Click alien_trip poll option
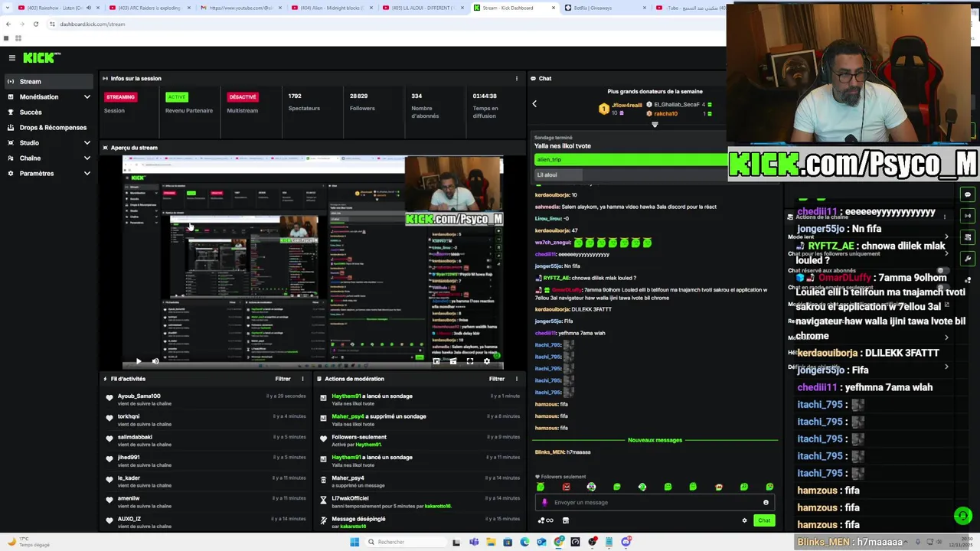Image resolution: width=980 pixels, height=551 pixels. [x=631, y=159]
